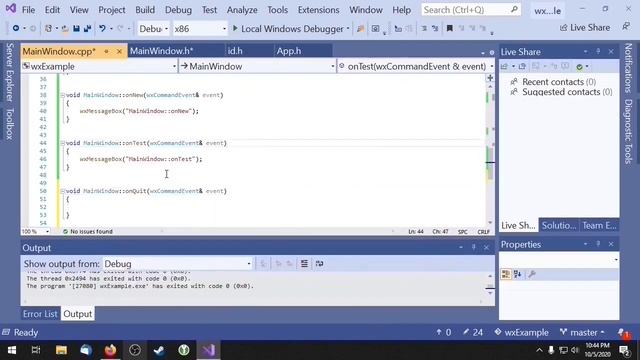Open the File menu

click(28, 10)
